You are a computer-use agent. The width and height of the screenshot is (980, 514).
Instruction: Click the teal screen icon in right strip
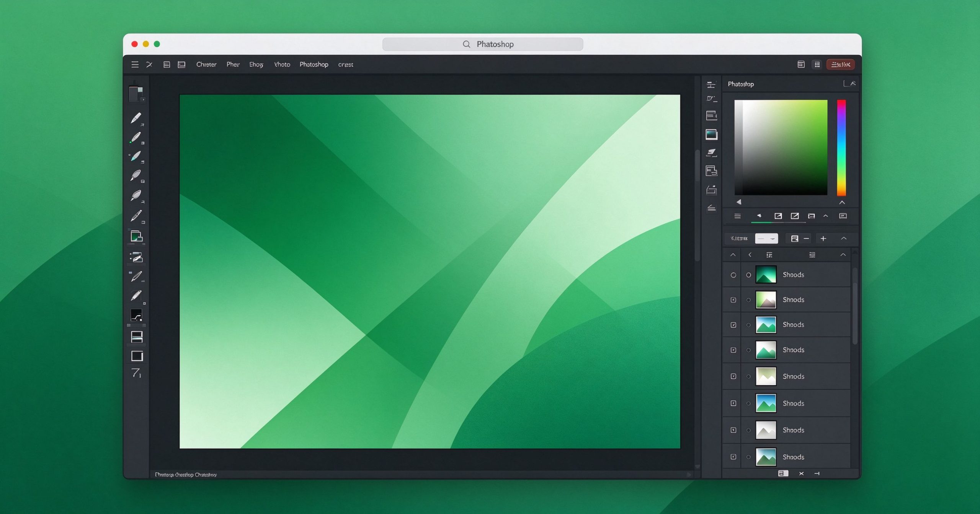pos(711,134)
